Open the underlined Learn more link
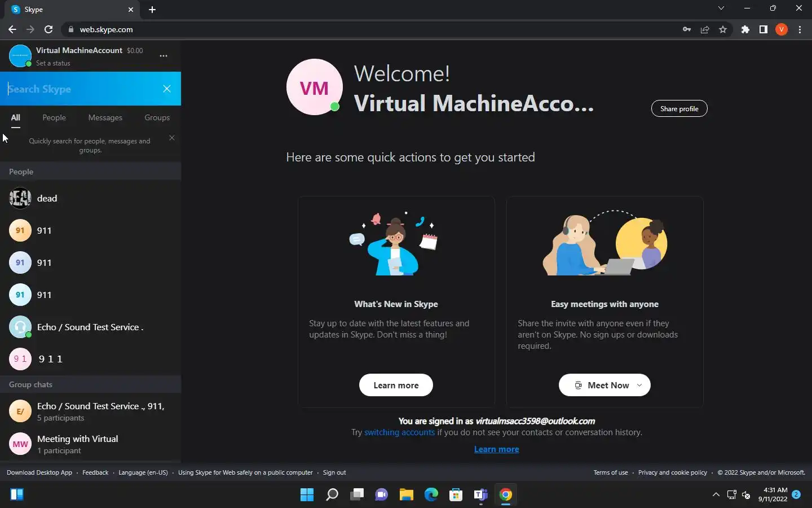 click(x=496, y=449)
